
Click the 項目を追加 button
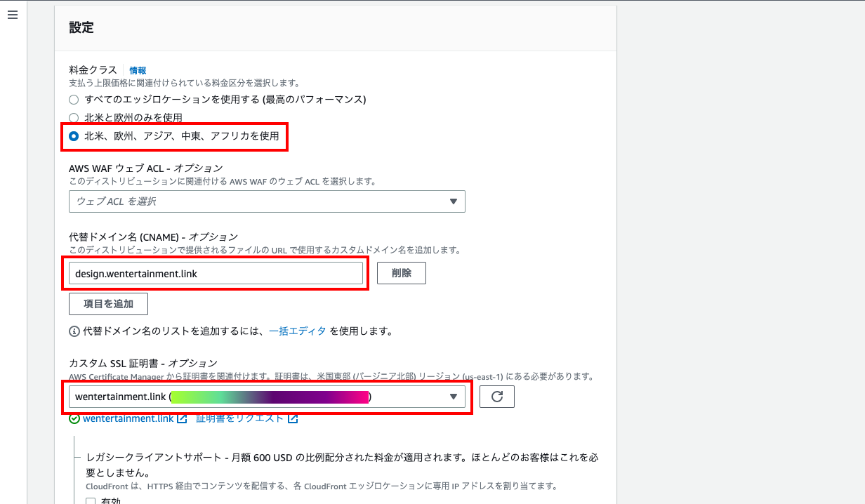(x=108, y=304)
